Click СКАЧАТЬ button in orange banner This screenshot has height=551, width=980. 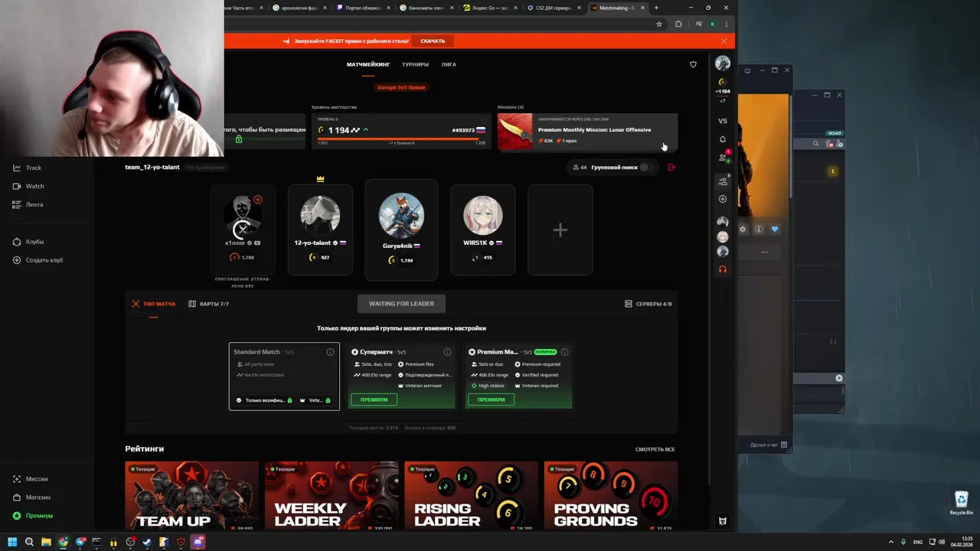(x=433, y=41)
